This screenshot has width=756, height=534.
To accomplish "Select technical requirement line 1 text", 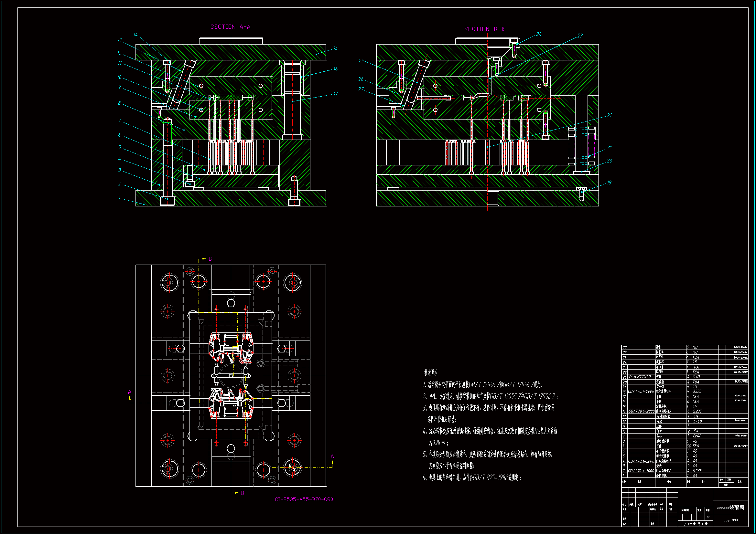I will pyautogui.click(x=482, y=385).
